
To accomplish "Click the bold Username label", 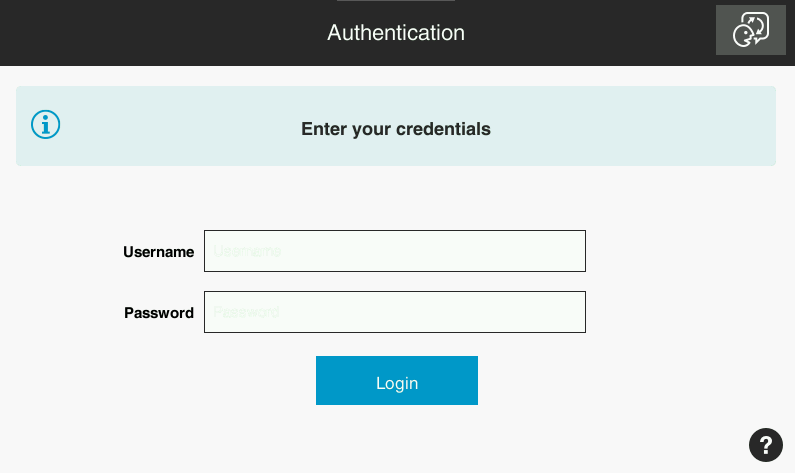I will pos(158,252).
